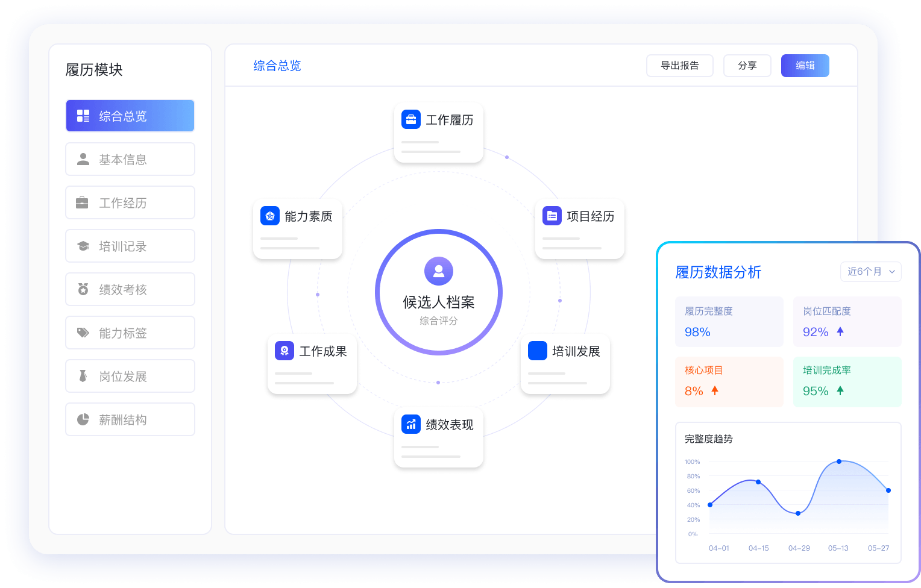Click the 能力素质 badge icon
The height and width of the screenshot is (588, 921).
[x=270, y=216]
